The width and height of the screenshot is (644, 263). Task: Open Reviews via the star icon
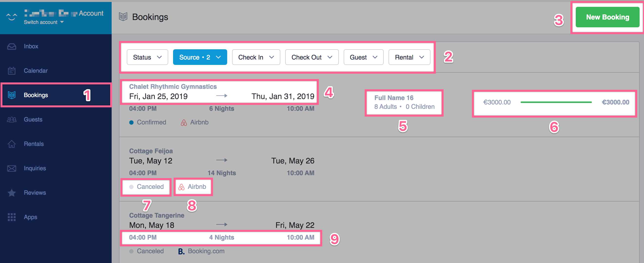point(11,193)
